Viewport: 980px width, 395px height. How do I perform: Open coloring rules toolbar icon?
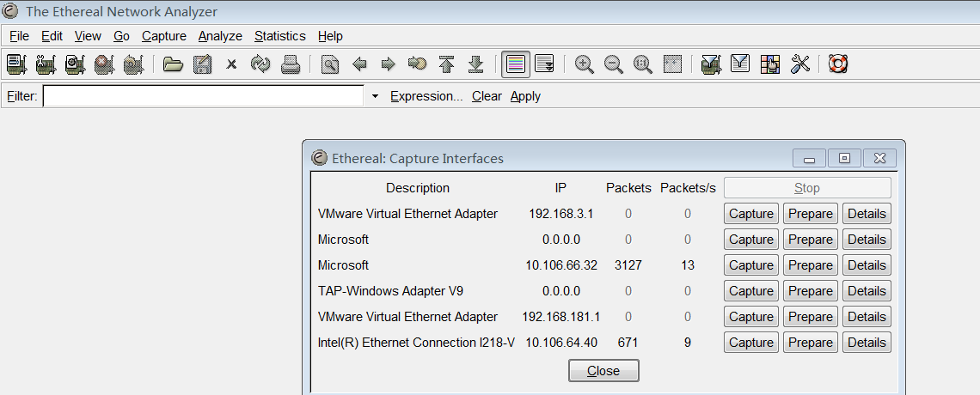tap(770, 64)
